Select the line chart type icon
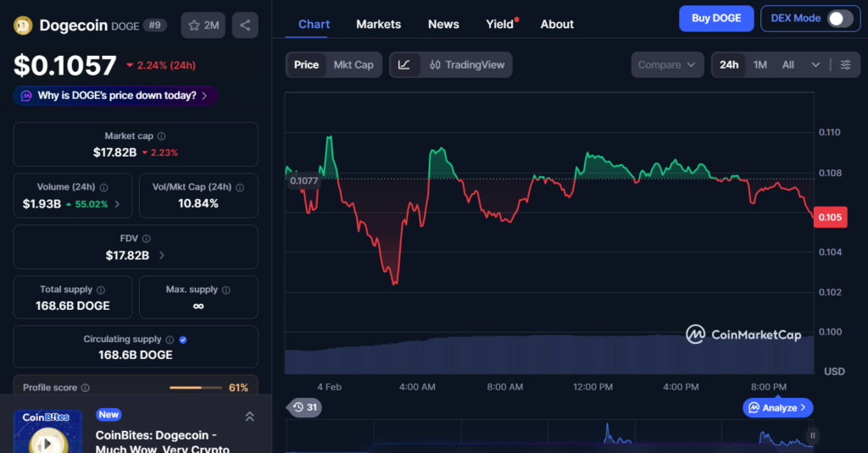Image resolution: width=868 pixels, height=453 pixels. (x=404, y=65)
